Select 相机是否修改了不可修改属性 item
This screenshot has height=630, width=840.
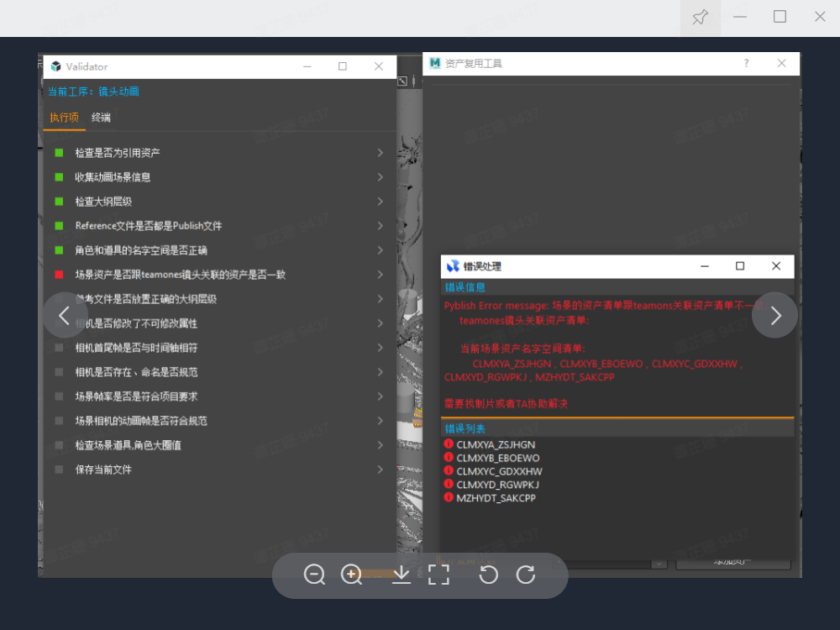pyautogui.click(x=136, y=323)
